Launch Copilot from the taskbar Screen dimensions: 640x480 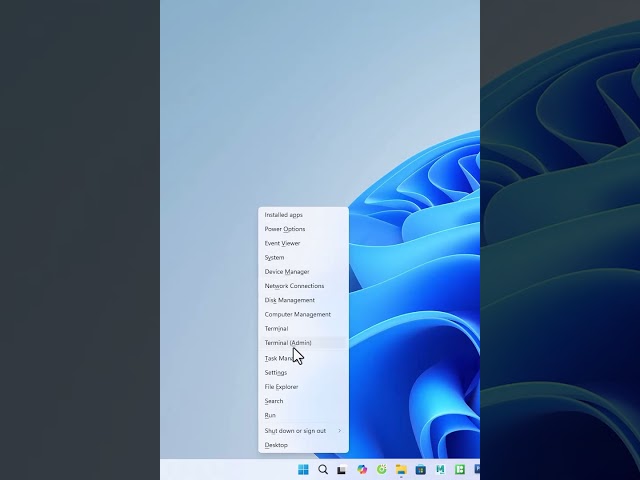[362, 469]
